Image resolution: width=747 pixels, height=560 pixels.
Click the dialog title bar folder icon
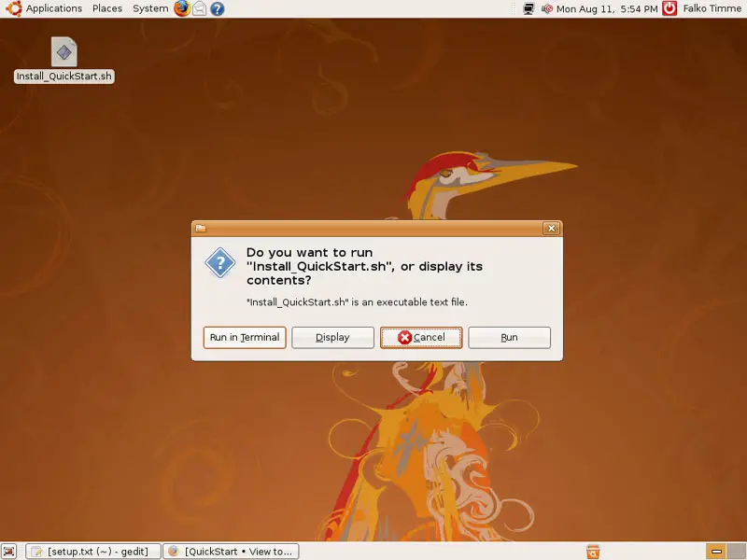[x=201, y=229]
